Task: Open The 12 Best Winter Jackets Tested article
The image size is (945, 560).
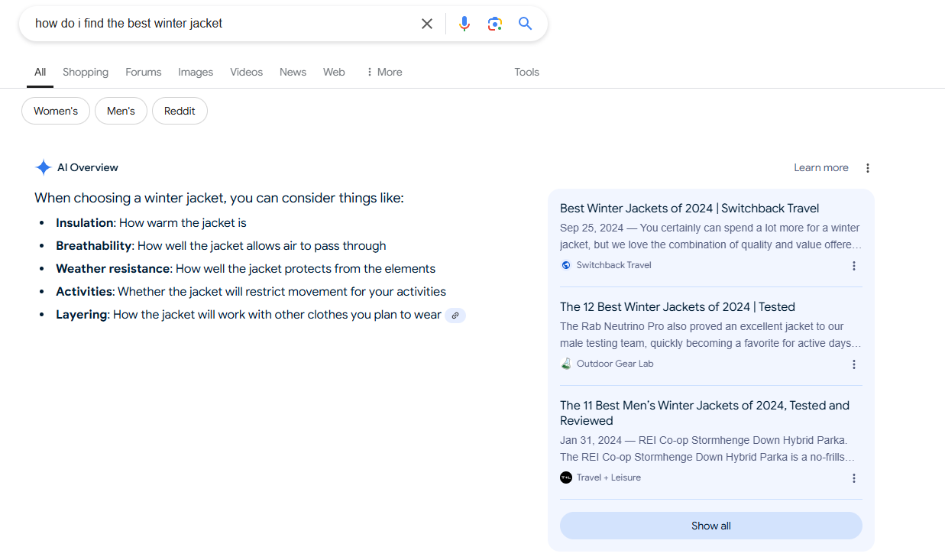Action: (x=678, y=307)
